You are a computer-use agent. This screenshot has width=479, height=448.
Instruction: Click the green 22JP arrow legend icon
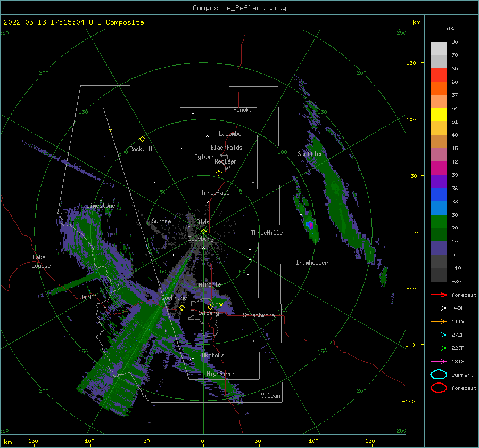coord(439,348)
